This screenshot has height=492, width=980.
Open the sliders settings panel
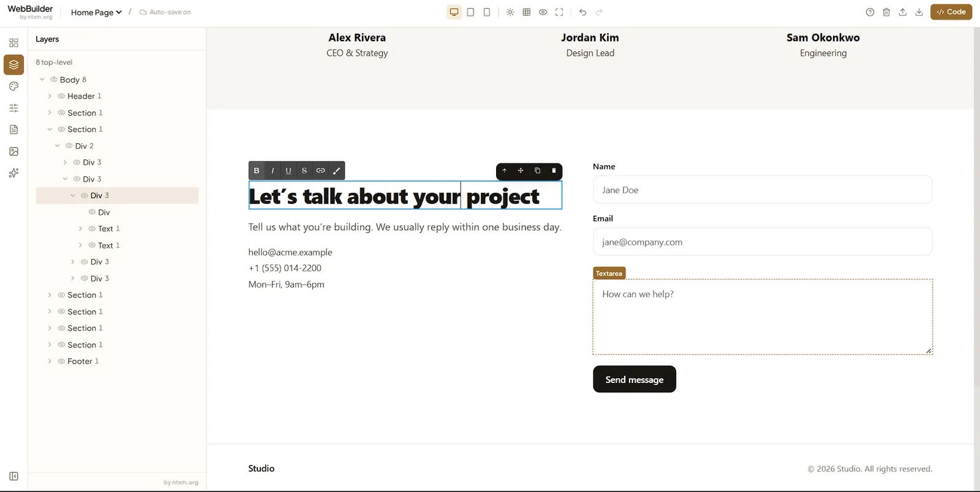click(x=14, y=108)
